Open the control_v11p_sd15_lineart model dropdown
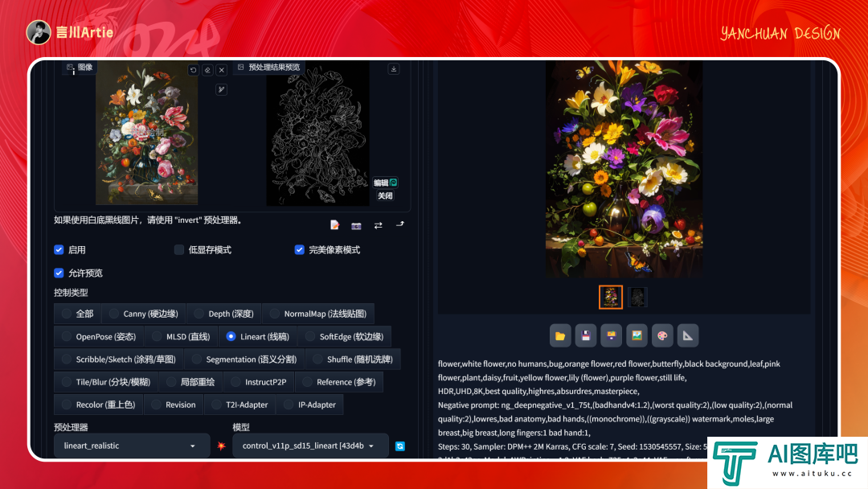This screenshot has width=868, height=489. tap(310, 446)
